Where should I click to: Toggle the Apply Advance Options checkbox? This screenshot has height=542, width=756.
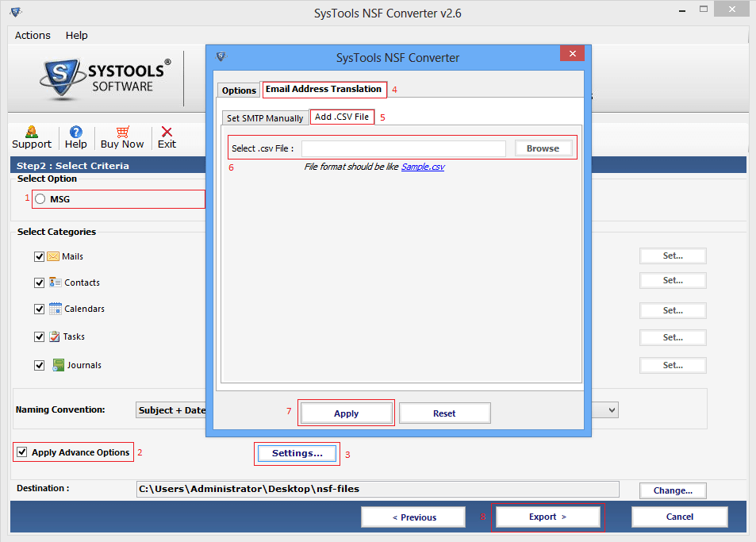[21, 452]
